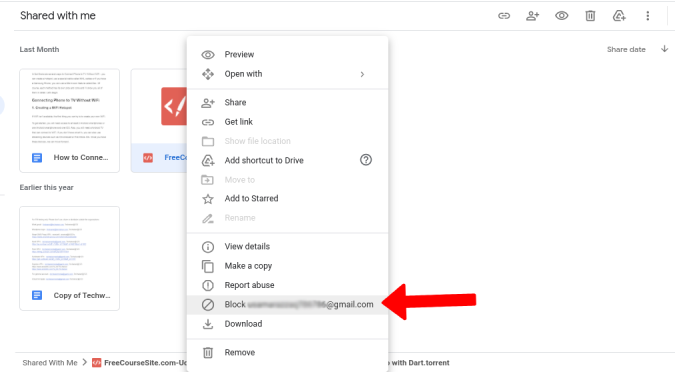Click the How to Conne... file name
This screenshot has width=675, height=372.
[x=81, y=158]
